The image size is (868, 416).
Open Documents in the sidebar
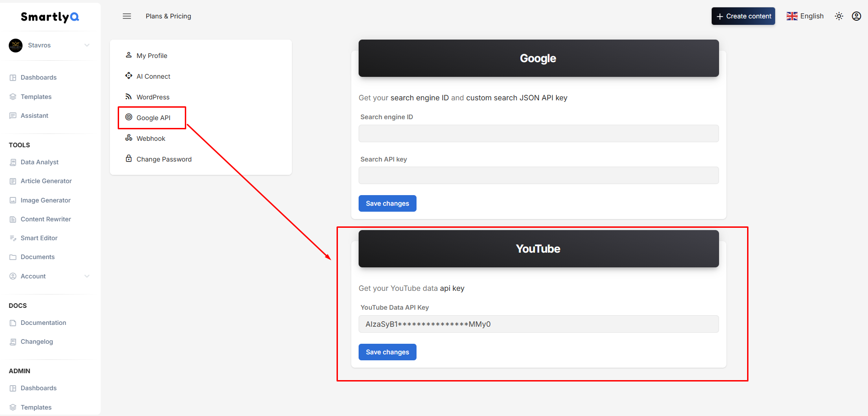[x=38, y=257]
